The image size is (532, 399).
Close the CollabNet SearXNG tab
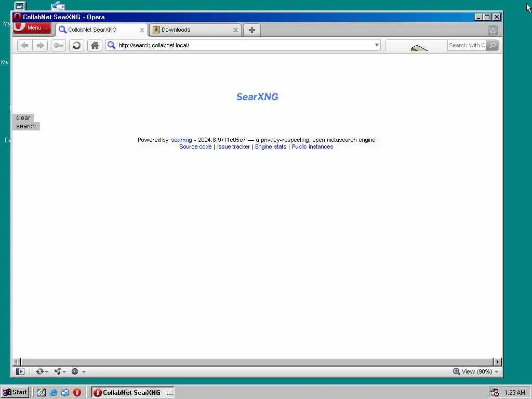[142, 30]
